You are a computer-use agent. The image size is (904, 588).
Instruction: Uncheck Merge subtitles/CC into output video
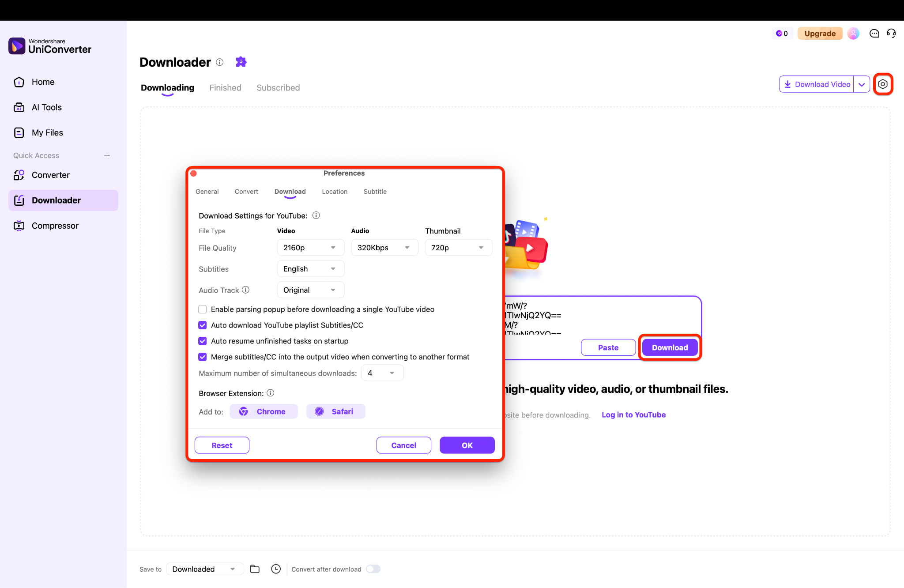[203, 357]
